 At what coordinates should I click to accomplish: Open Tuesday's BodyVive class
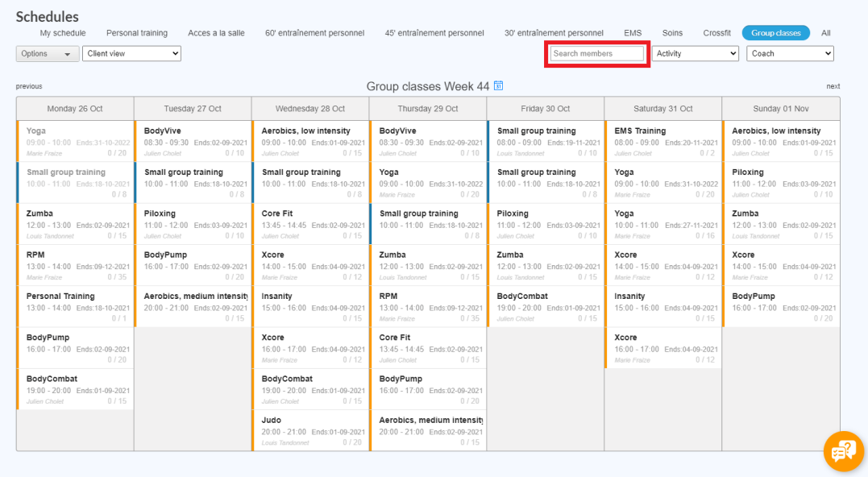193,142
